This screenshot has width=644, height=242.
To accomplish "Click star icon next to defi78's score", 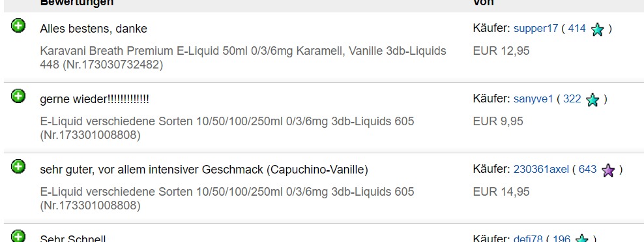I will pos(581,238).
